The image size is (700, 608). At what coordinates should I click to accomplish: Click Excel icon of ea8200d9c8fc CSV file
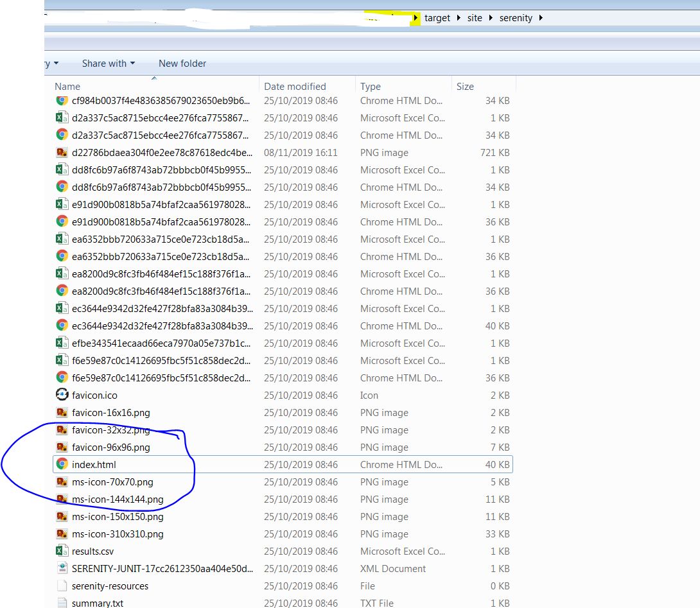62,274
